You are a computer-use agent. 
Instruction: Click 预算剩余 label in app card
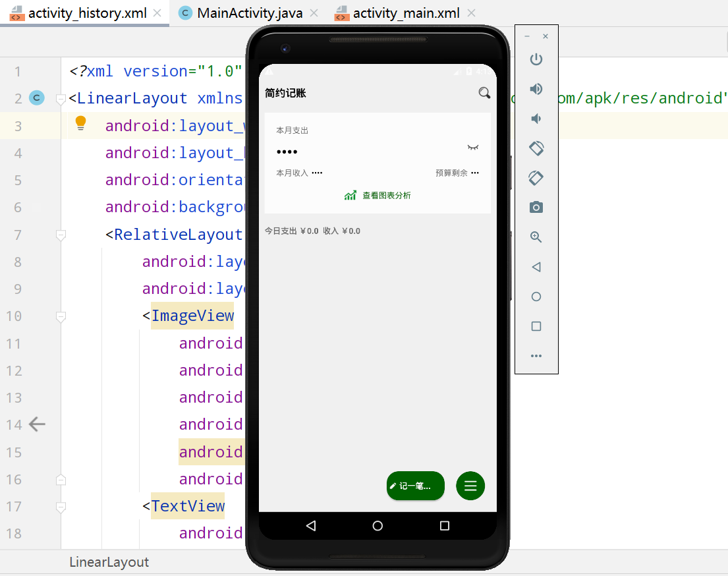pos(451,173)
